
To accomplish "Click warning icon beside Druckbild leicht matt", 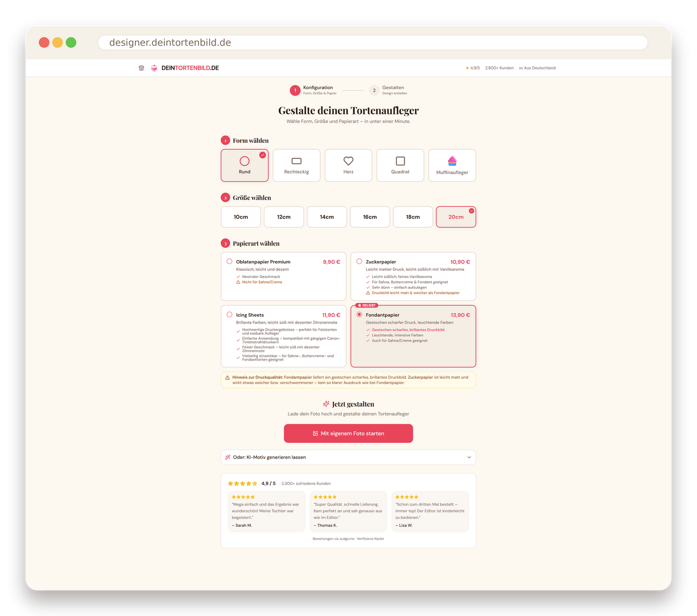I will (368, 293).
